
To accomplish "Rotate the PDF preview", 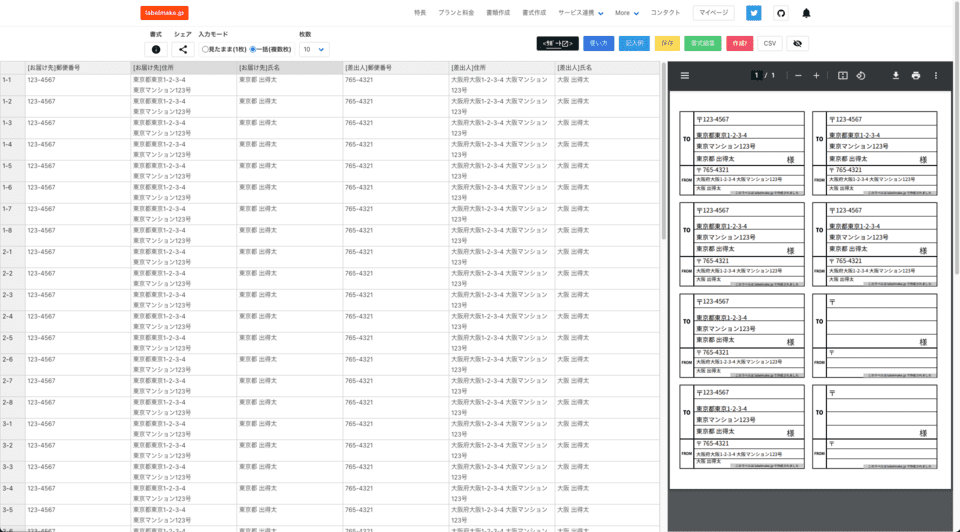I will click(861, 75).
